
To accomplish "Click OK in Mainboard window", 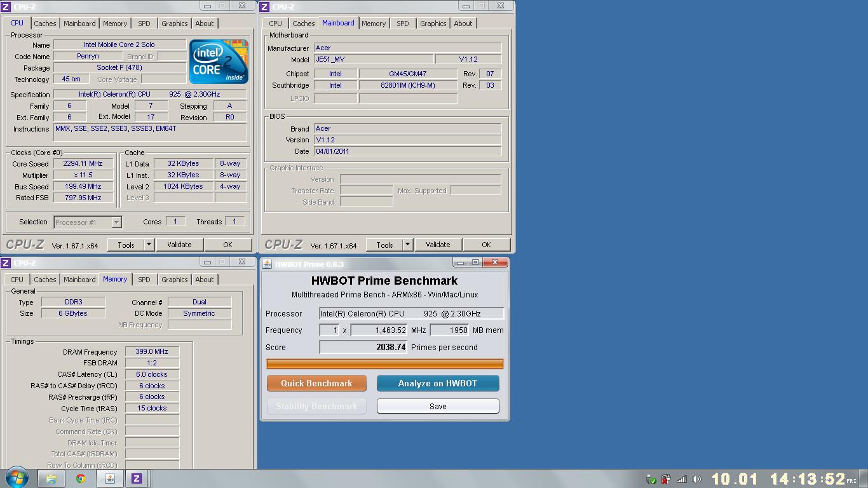I will coord(486,245).
